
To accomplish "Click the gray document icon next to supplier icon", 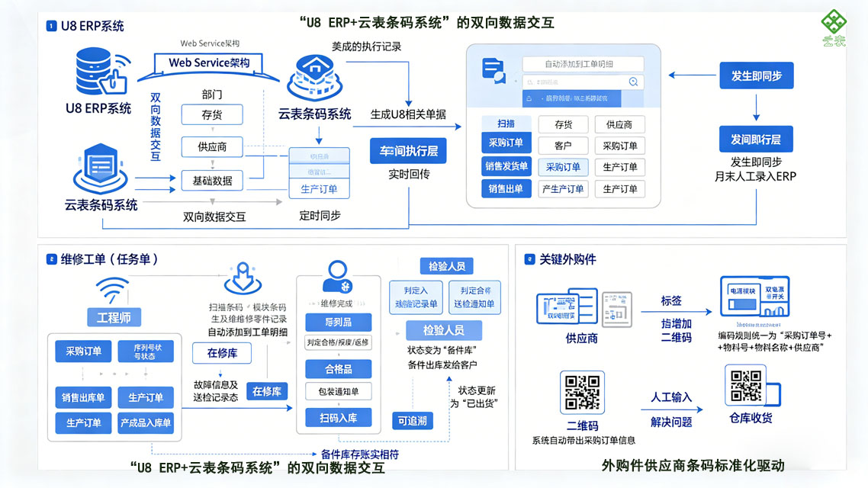I will 617,310.
